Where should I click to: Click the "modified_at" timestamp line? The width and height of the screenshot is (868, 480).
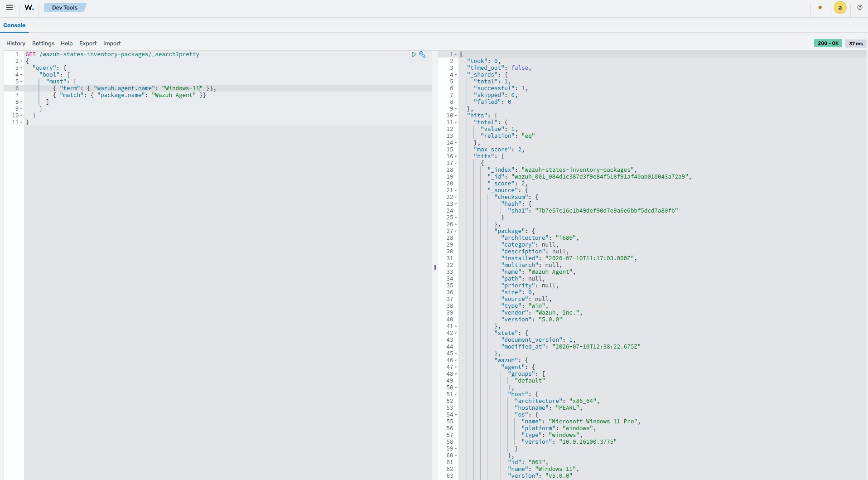click(x=571, y=347)
